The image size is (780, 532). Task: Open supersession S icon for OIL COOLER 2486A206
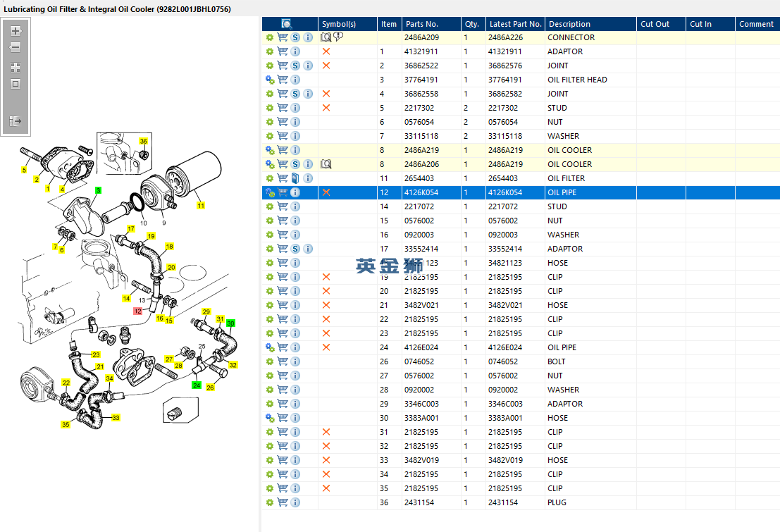(295, 164)
